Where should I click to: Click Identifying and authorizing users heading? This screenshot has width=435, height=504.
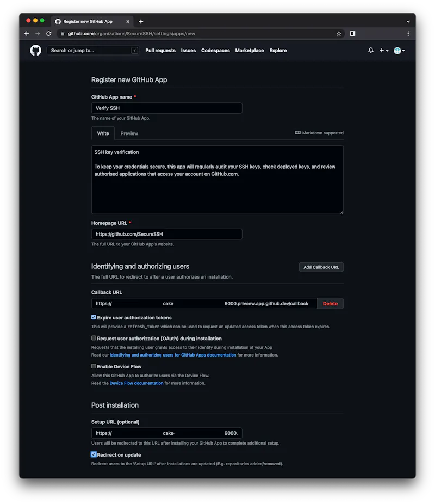(x=140, y=266)
